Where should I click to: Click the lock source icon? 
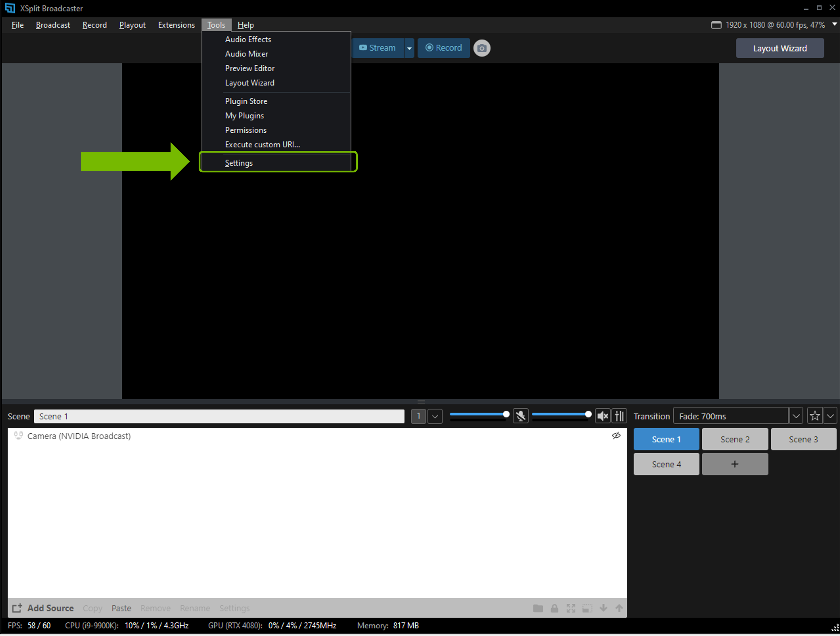(x=554, y=608)
